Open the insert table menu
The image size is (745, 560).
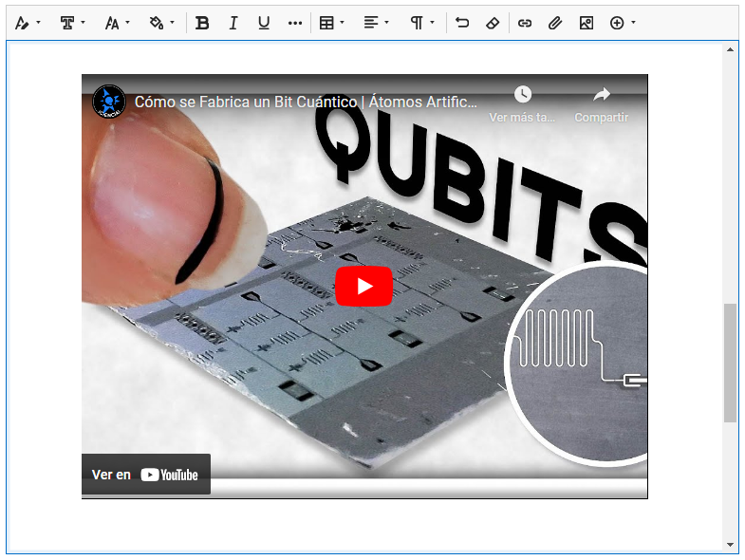331,23
